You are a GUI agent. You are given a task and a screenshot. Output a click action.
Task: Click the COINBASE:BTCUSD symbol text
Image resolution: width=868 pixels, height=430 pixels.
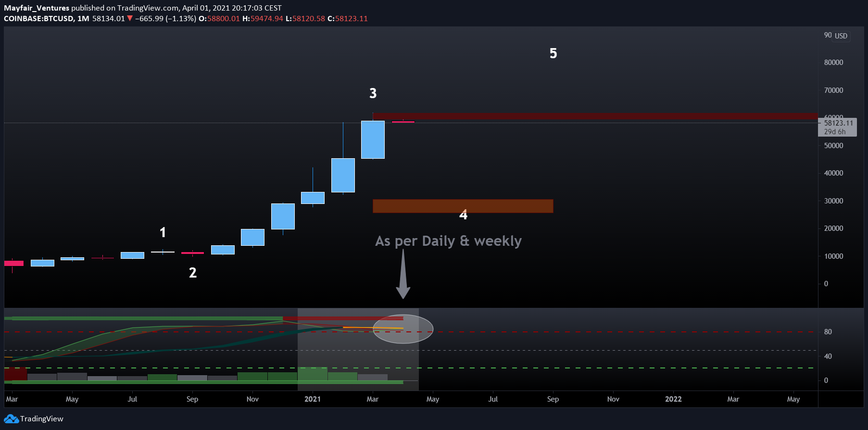coord(39,18)
